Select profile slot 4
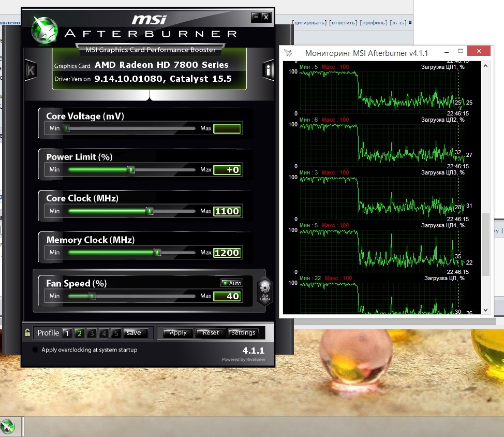504x437 pixels. click(x=104, y=333)
